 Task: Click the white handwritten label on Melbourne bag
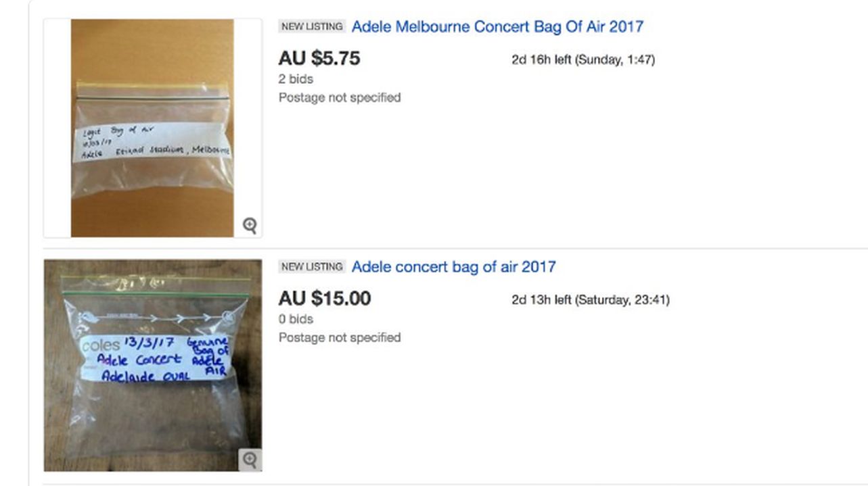click(x=152, y=142)
